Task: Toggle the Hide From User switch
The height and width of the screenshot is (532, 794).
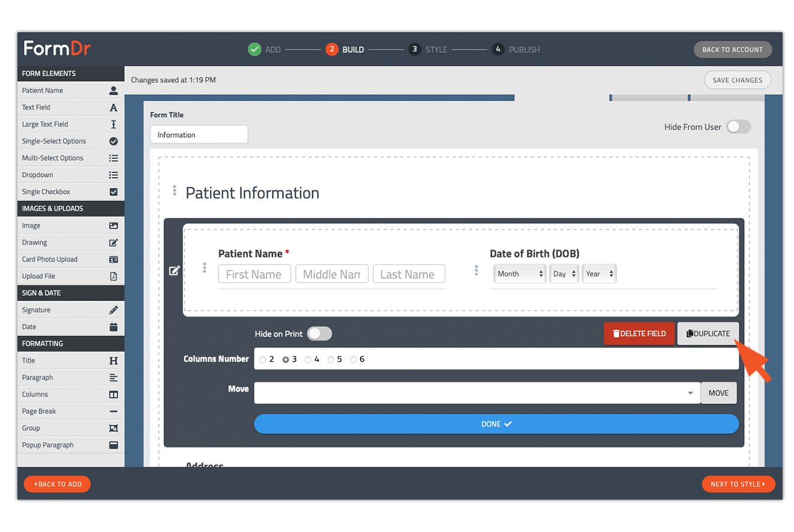Action: pos(738,127)
